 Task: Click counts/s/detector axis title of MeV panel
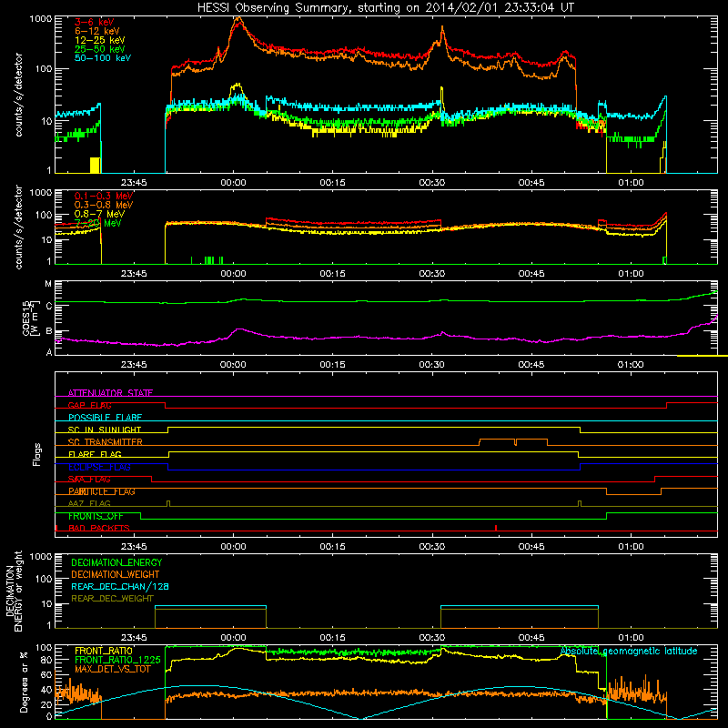coord(18,227)
